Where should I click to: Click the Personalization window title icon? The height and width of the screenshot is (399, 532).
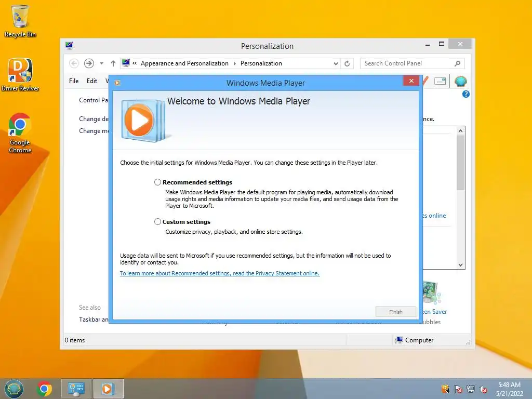70,46
